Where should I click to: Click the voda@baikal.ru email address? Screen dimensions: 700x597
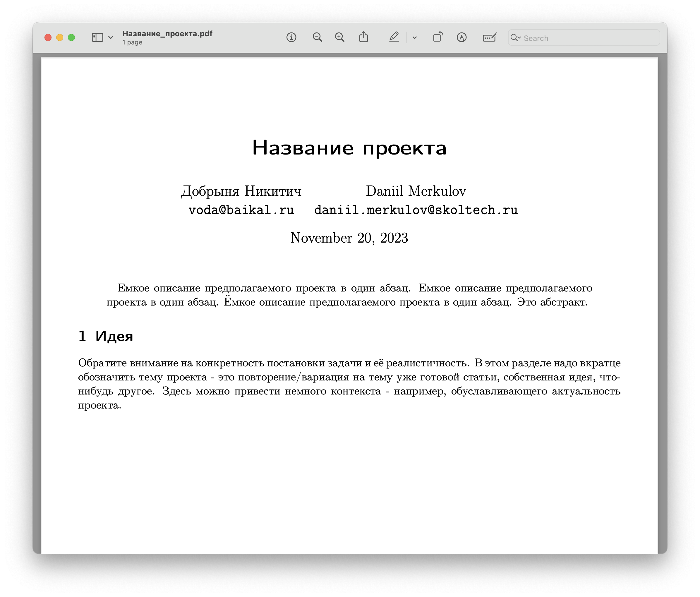point(241,210)
